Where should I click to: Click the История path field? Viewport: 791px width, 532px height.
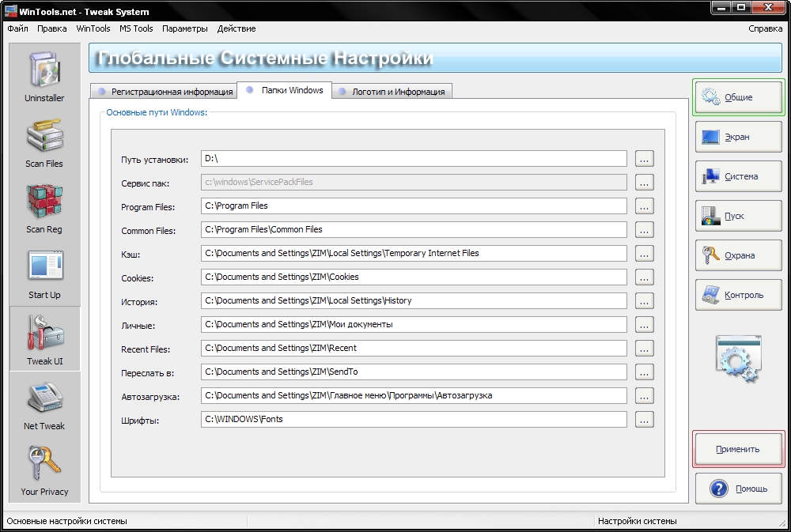click(x=414, y=300)
